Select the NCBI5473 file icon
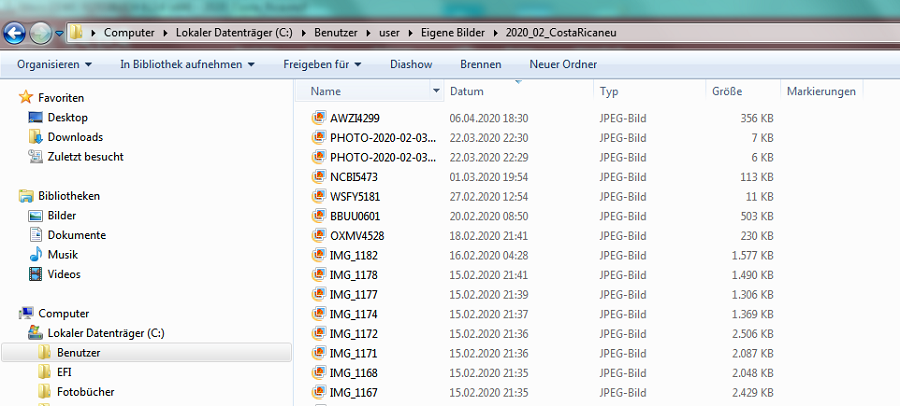Viewport: 900px width, 406px height. [x=319, y=177]
